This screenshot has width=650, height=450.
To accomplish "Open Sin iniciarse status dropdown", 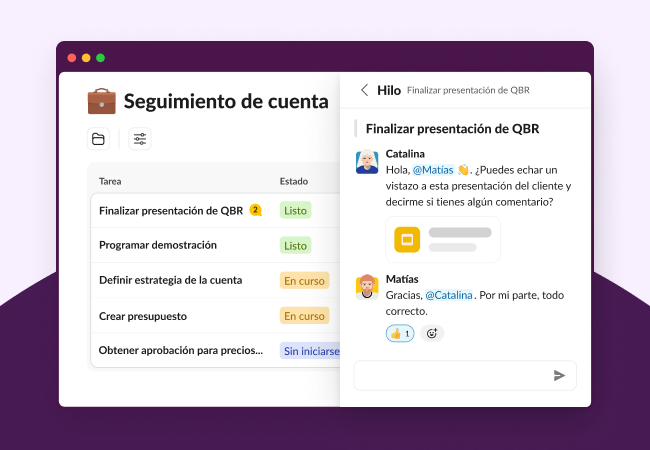I will pyautogui.click(x=310, y=351).
